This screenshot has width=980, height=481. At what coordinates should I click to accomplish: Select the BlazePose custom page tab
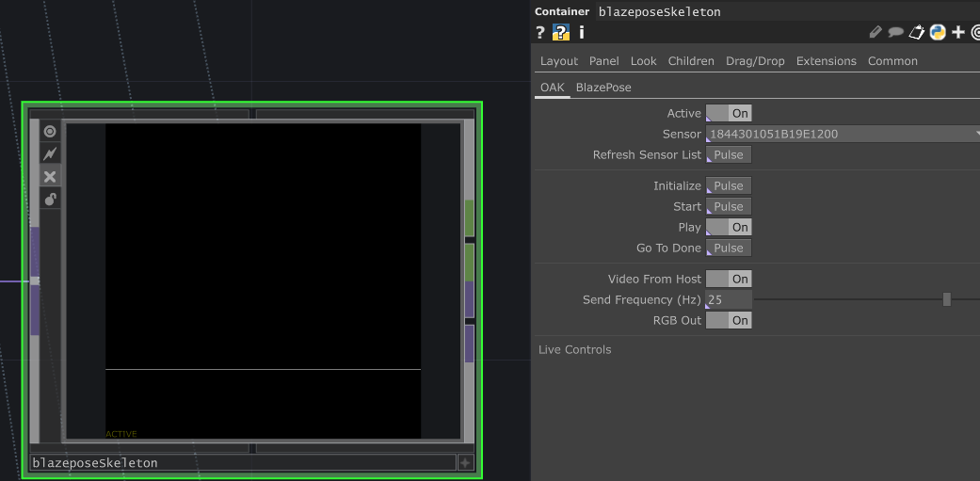tap(603, 88)
